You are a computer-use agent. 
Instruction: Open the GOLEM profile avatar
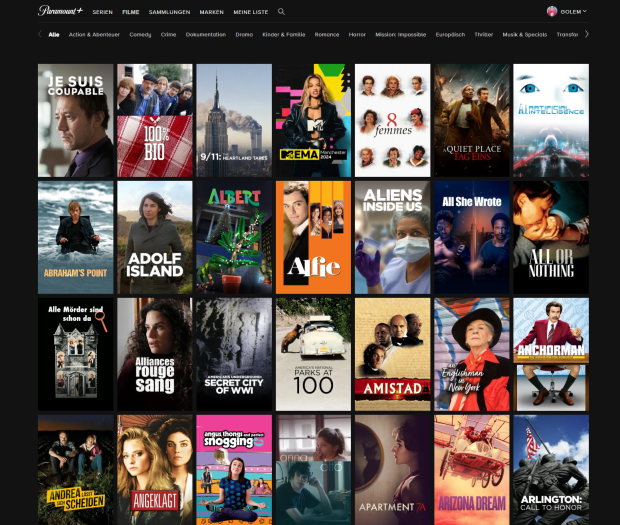(x=552, y=11)
